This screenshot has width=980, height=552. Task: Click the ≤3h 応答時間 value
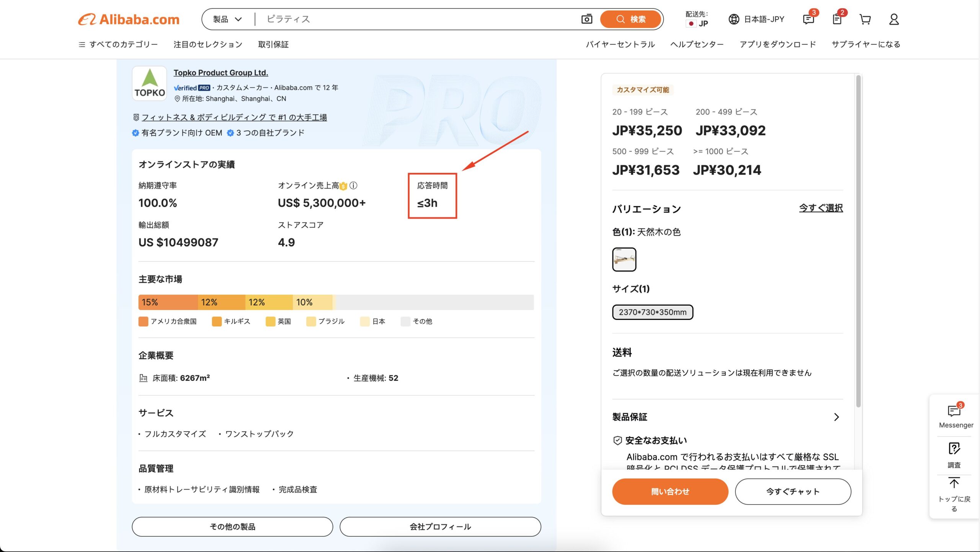click(427, 203)
